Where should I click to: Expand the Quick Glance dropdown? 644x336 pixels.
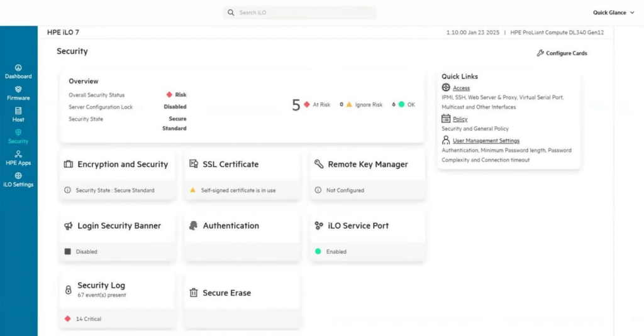(x=614, y=13)
